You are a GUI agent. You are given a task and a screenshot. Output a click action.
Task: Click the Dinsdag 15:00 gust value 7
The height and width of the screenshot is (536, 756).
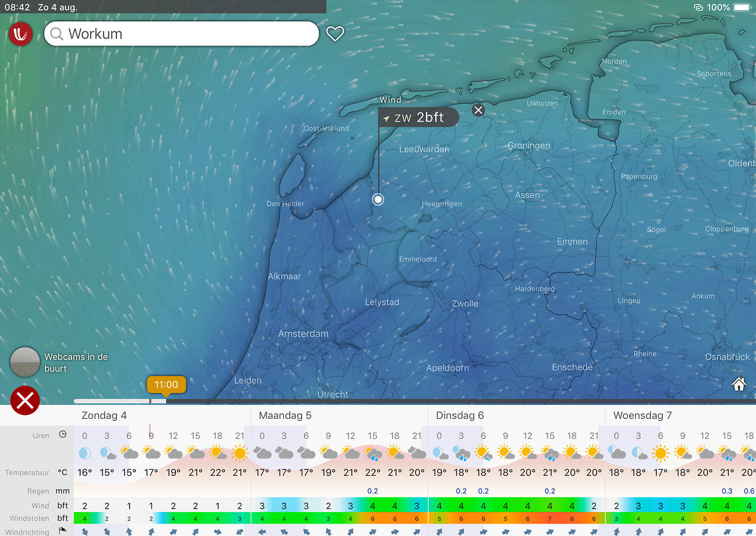550,519
